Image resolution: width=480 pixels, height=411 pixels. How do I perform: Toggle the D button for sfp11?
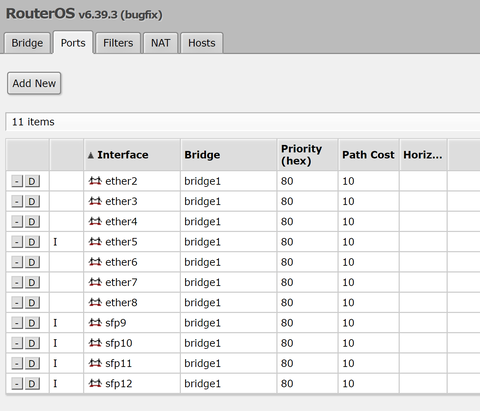32,363
